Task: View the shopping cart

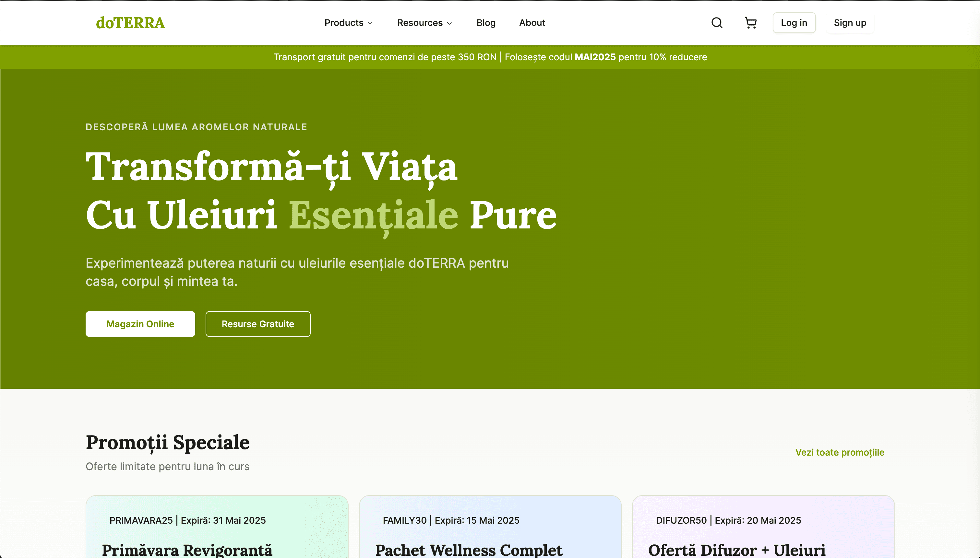Action: pyautogui.click(x=750, y=23)
